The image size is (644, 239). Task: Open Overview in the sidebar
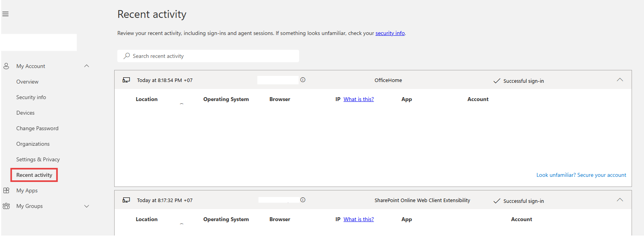tap(27, 82)
